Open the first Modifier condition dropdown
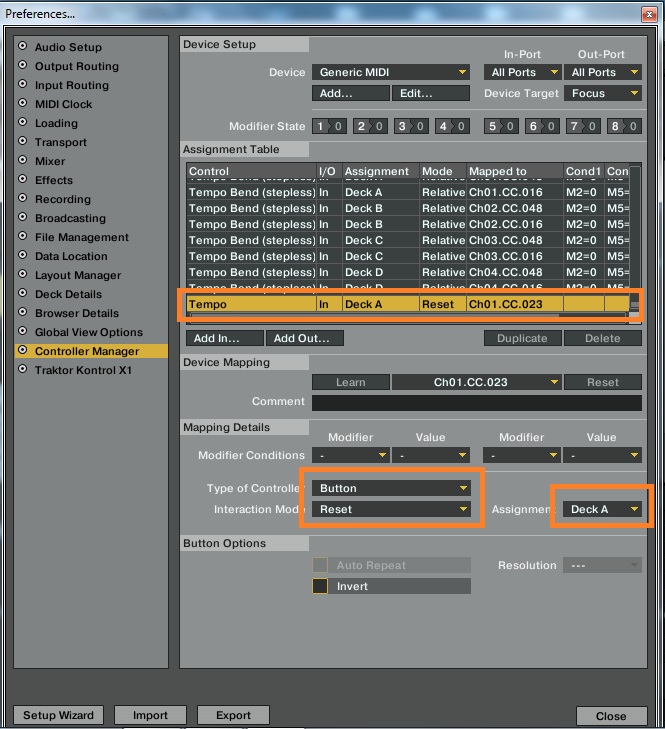Image resolution: width=665 pixels, height=729 pixels. click(x=351, y=455)
